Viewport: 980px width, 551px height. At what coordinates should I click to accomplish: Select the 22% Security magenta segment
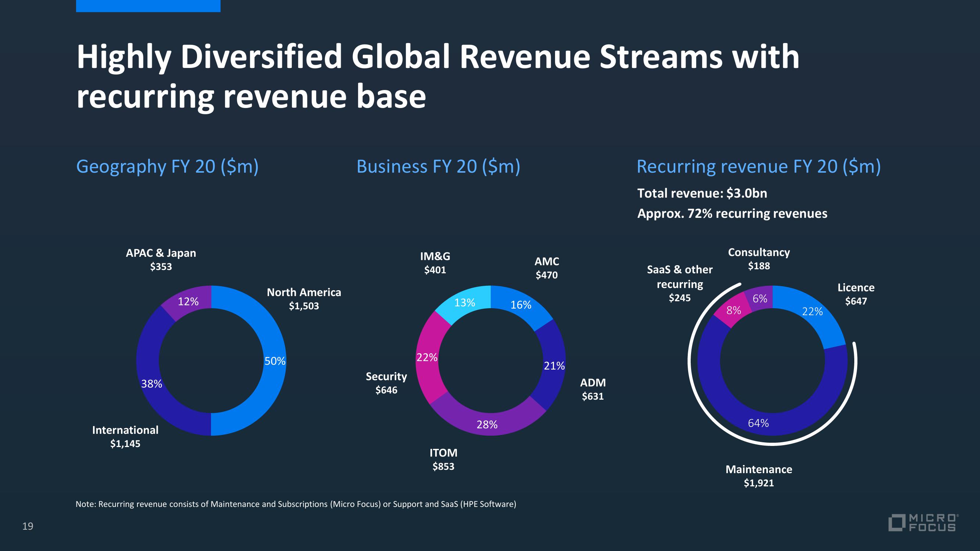click(x=427, y=357)
